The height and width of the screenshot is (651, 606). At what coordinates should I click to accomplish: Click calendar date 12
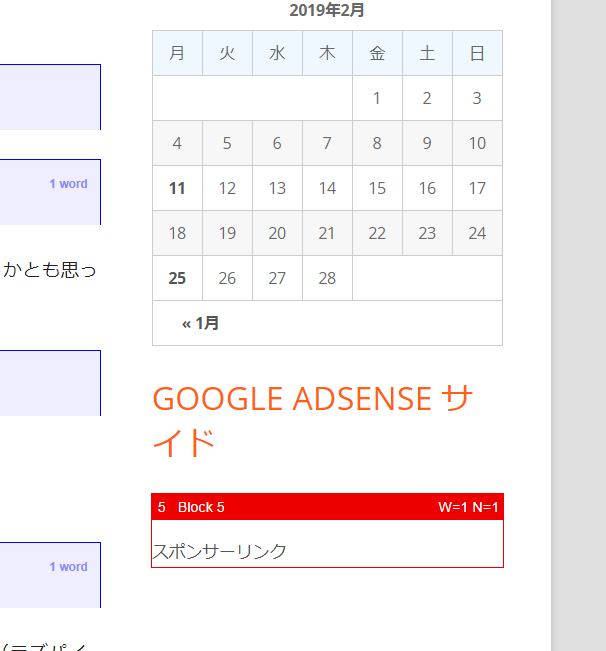227,188
